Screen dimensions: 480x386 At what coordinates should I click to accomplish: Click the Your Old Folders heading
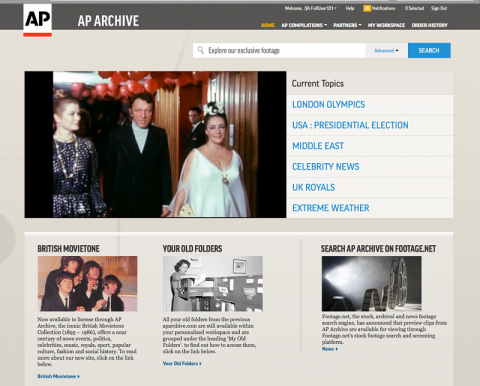pyautogui.click(x=192, y=249)
